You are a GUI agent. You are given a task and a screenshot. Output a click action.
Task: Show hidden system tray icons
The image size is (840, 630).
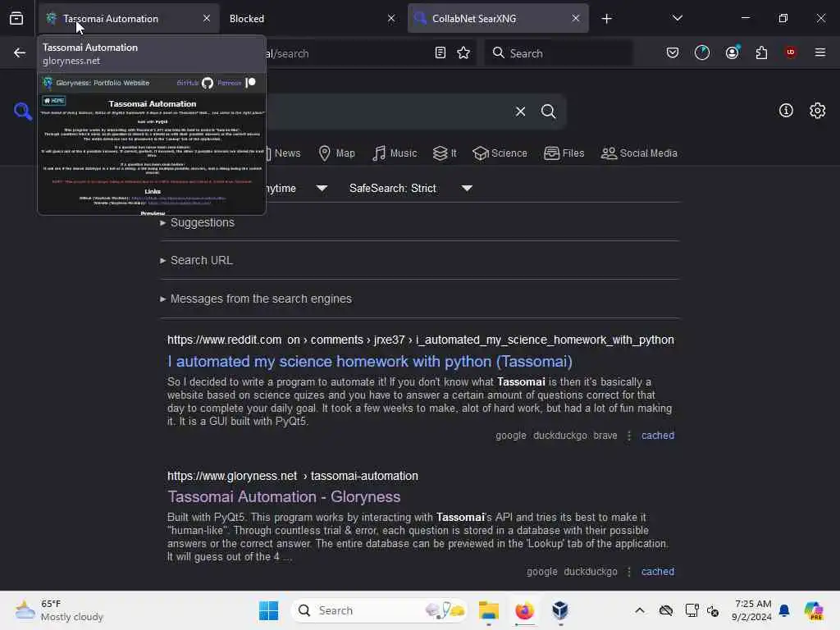coord(640,610)
